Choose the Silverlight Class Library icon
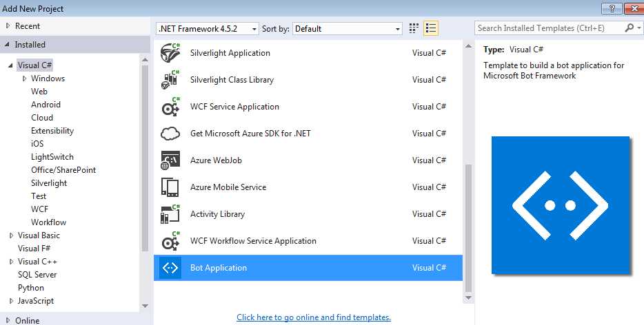The height and width of the screenshot is (325, 644). point(170,80)
